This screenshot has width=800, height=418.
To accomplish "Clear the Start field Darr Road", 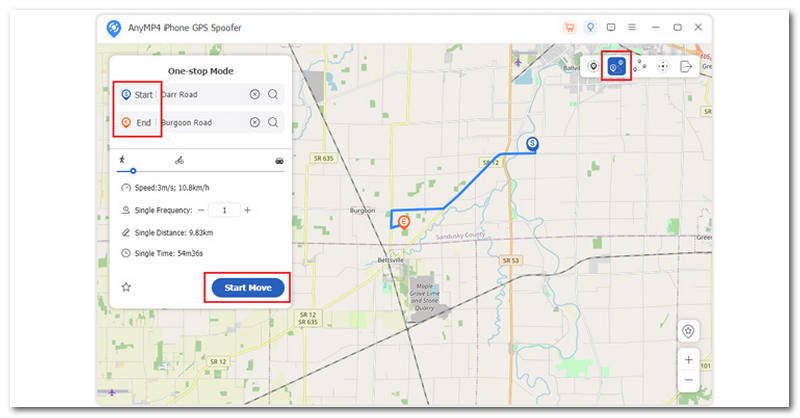I will 255,94.
